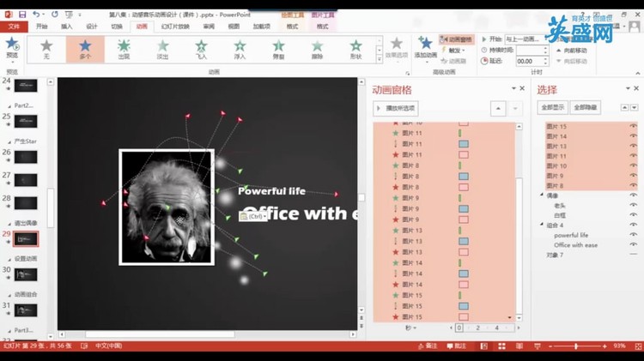Screen dimensions: 644x361
Task: Apply the 劈裂 split animation
Action: 278,49
